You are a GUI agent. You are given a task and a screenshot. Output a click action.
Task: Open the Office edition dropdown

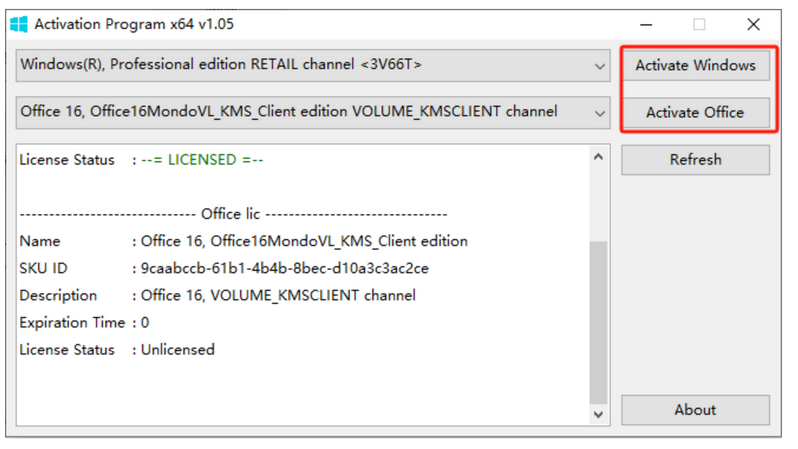(x=313, y=113)
